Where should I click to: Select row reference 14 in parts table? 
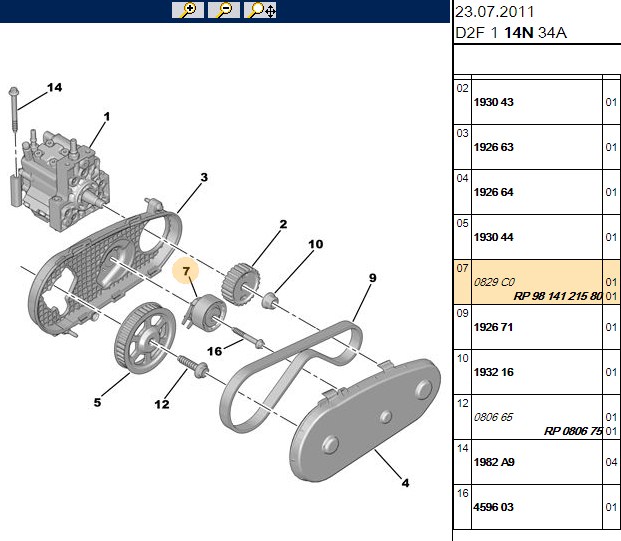462,448
